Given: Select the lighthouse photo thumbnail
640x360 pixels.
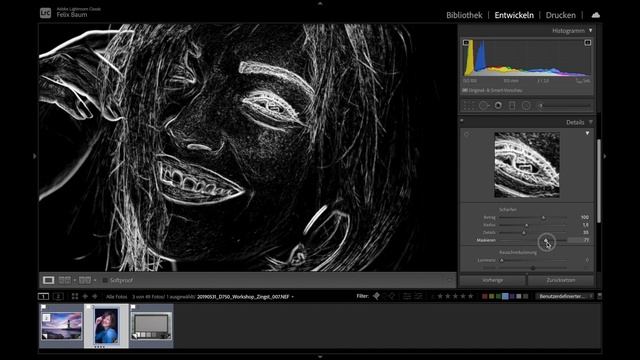Looking at the screenshot, I should pos(62,326).
